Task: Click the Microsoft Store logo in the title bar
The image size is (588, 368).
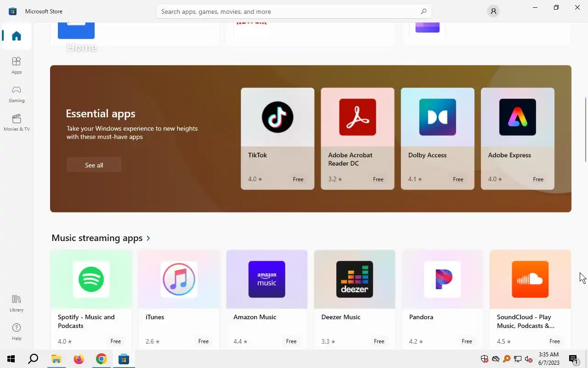Action: coord(13,11)
